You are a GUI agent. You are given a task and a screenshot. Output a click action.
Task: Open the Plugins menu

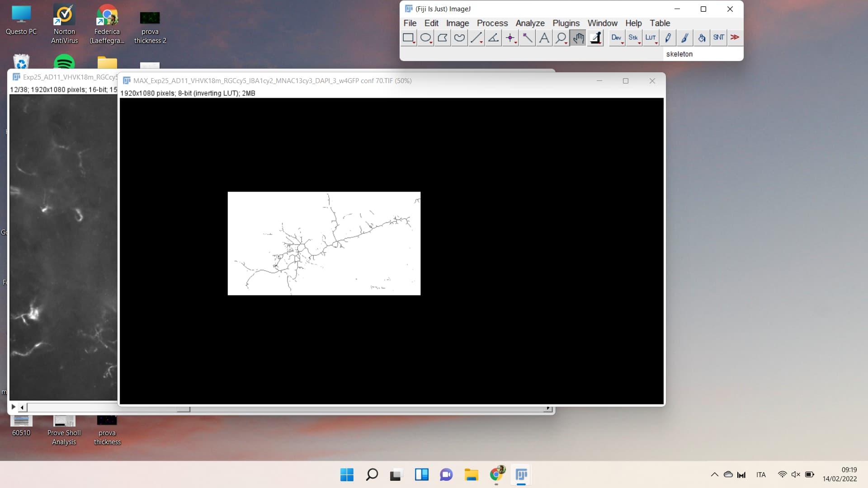coord(566,23)
